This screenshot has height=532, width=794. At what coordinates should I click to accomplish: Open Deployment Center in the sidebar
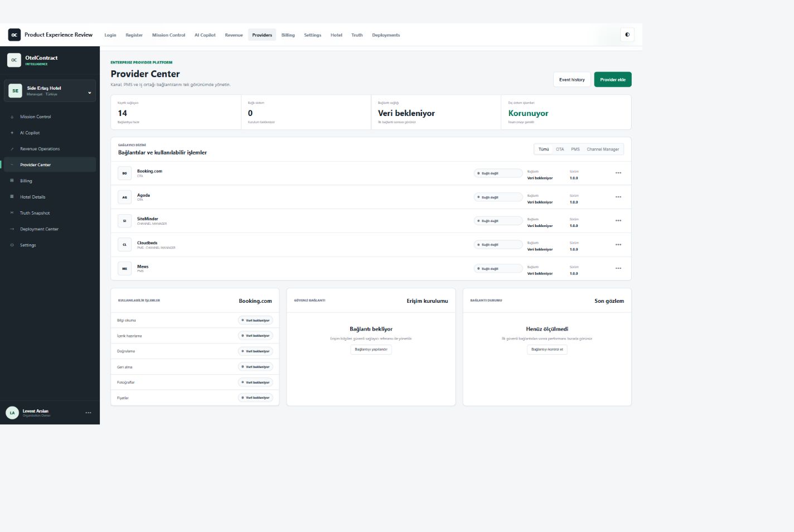tap(50, 229)
